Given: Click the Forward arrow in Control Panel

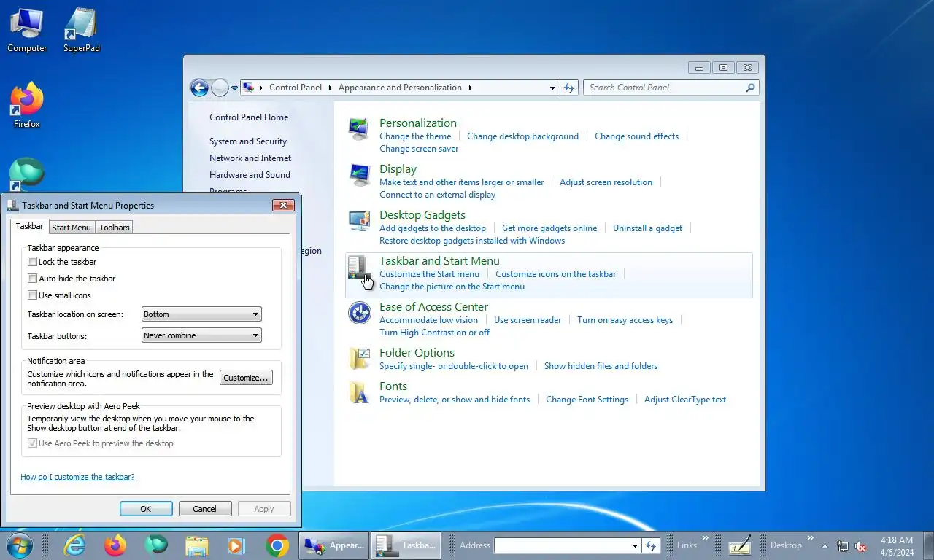Looking at the screenshot, I should pyautogui.click(x=220, y=87).
